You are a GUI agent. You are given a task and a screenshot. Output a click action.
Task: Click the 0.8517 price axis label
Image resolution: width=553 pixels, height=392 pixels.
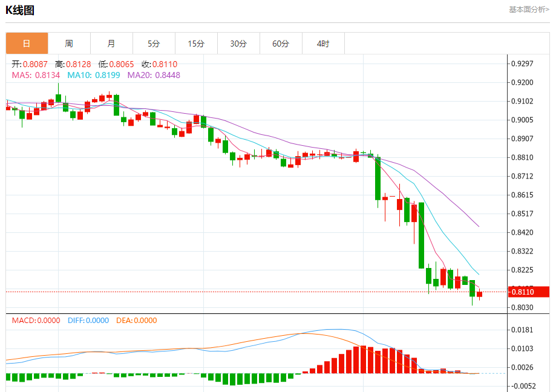coord(522,214)
